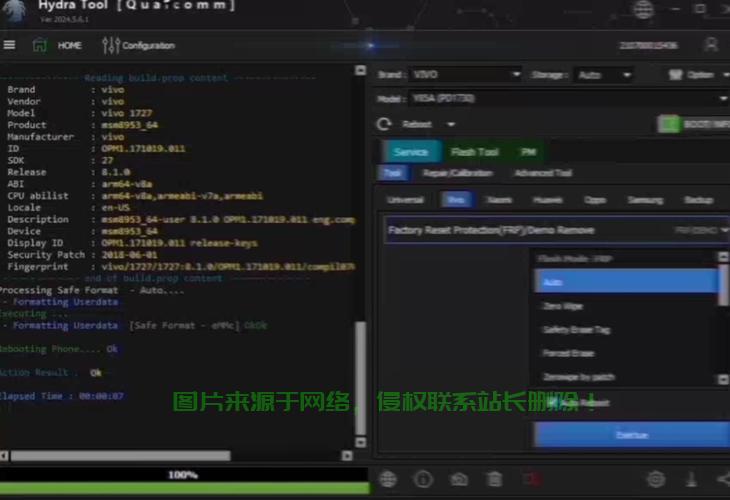Click the log panel horizontal scrollbar thumb
Viewport: 730px width, 500px height.
(x=120, y=455)
